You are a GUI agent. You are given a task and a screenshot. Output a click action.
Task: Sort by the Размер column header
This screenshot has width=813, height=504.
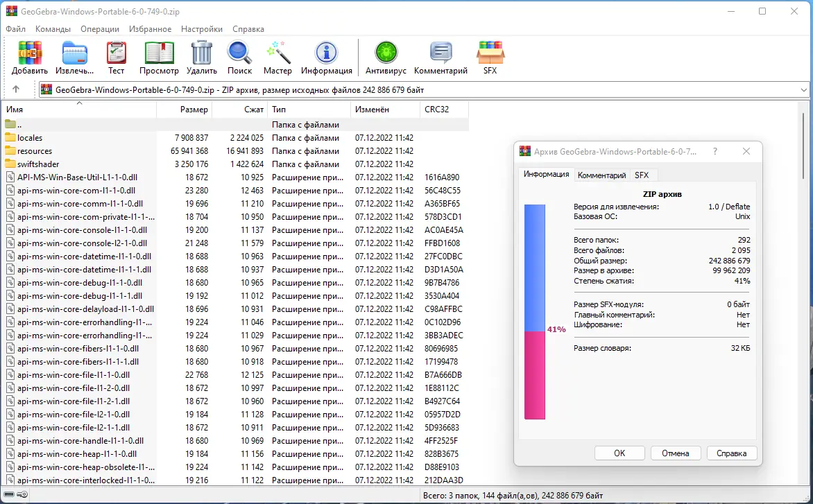coord(185,110)
